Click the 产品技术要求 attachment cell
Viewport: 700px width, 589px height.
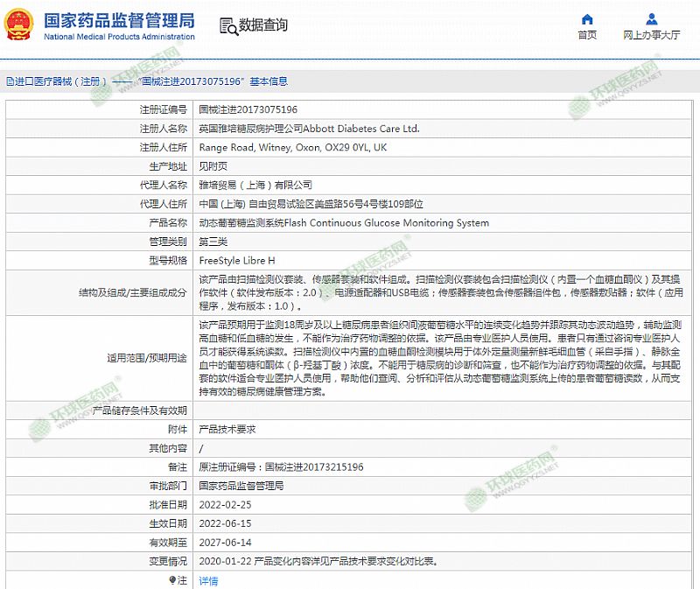click(226, 429)
